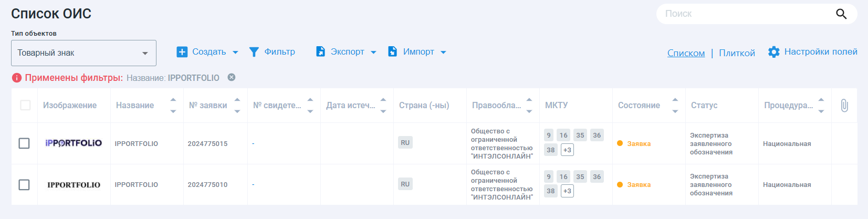Click the Поиск search input field
This screenshot has height=219, width=868.
coord(746,14)
